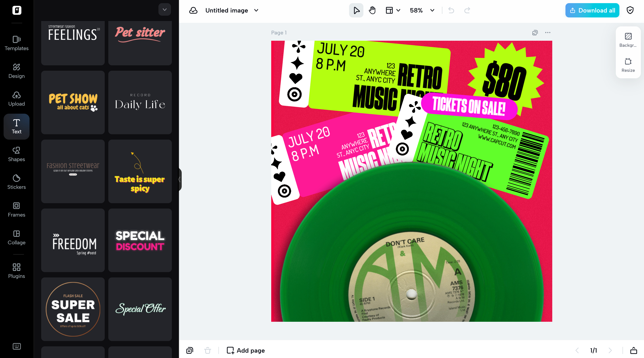
Task: Collapse the text presets side panel
Action: click(x=179, y=179)
